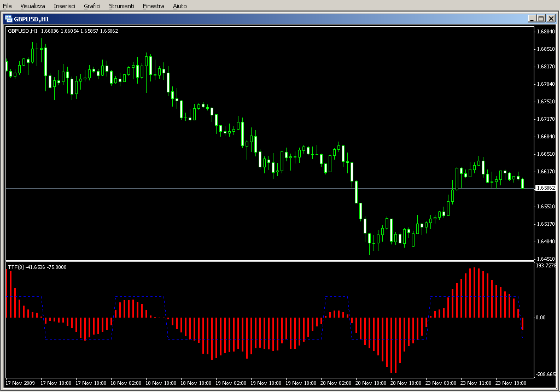Click price scale value 1.68510
The height and width of the screenshot is (392, 560).
(546, 49)
